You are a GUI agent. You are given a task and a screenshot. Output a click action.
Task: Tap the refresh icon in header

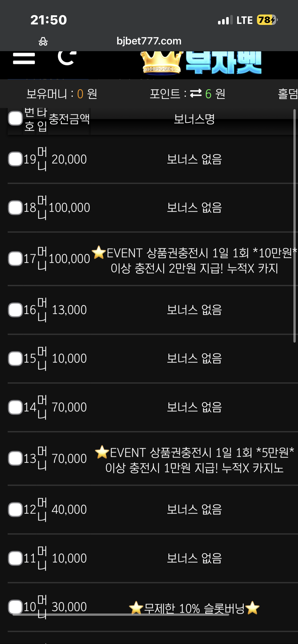67,58
